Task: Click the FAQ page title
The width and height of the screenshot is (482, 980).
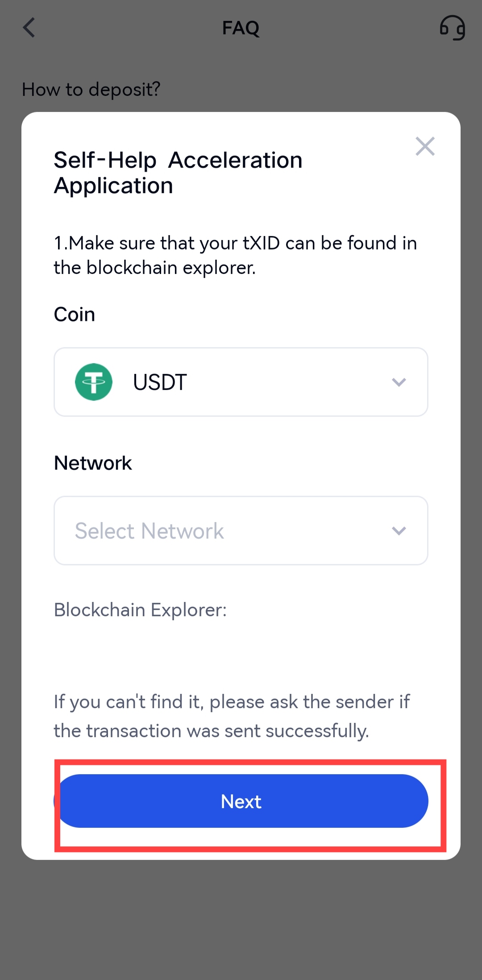Action: [x=241, y=28]
